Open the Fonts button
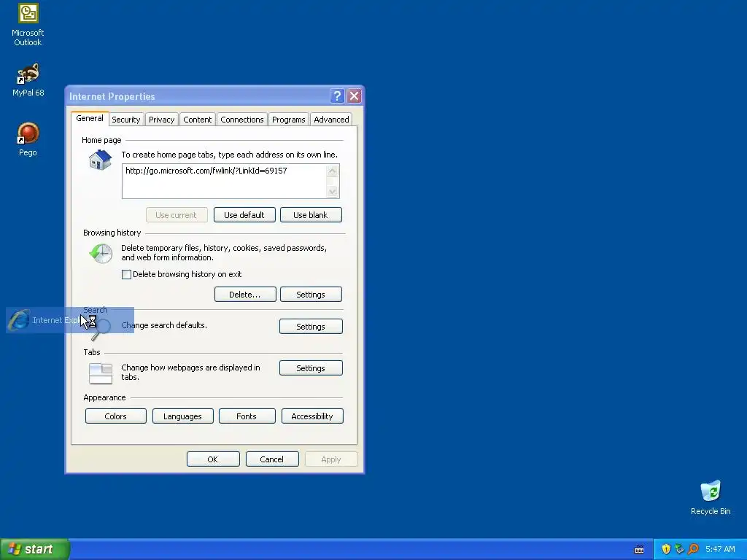The image size is (747, 560). [x=247, y=416]
